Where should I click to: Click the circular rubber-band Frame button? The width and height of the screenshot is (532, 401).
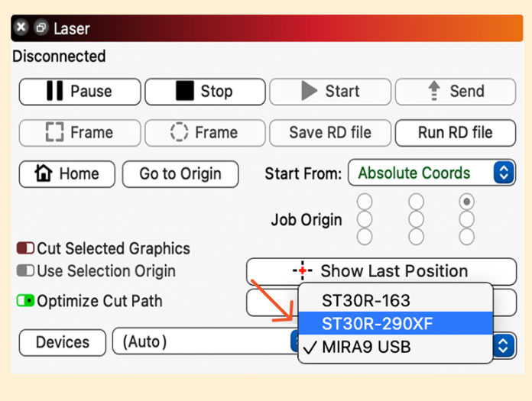pos(204,133)
